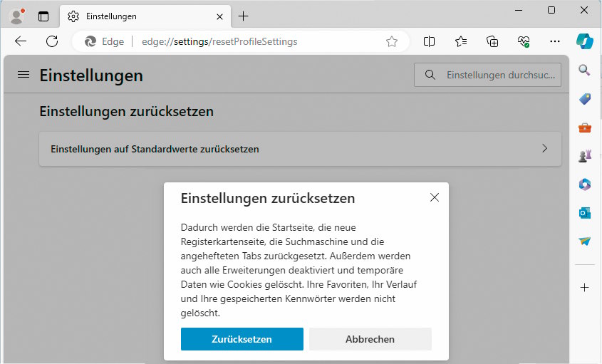Viewport: 602px width, 364px height.
Task: Click the Einstellungen zurücksetzen page heading
Action: [x=126, y=111]
